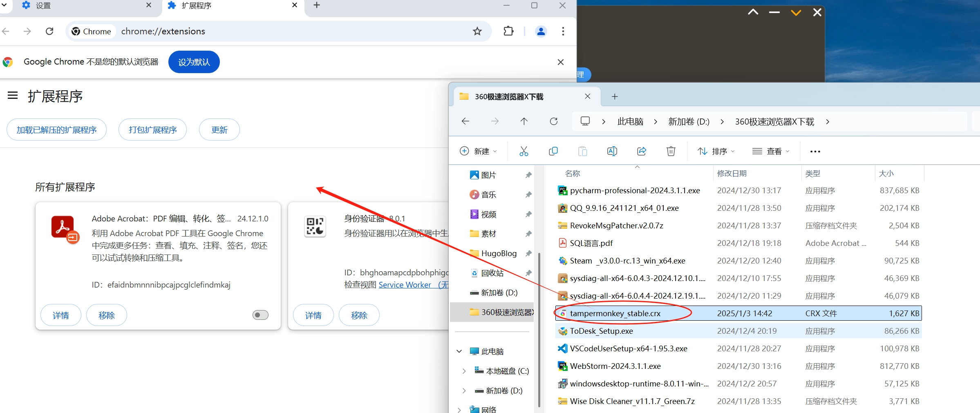Image resolution: width=980 pixels, height=413 pixels.
Task: Click 新加卷 (D:) in the breadcrumb path
Action: tap(689, 122)
